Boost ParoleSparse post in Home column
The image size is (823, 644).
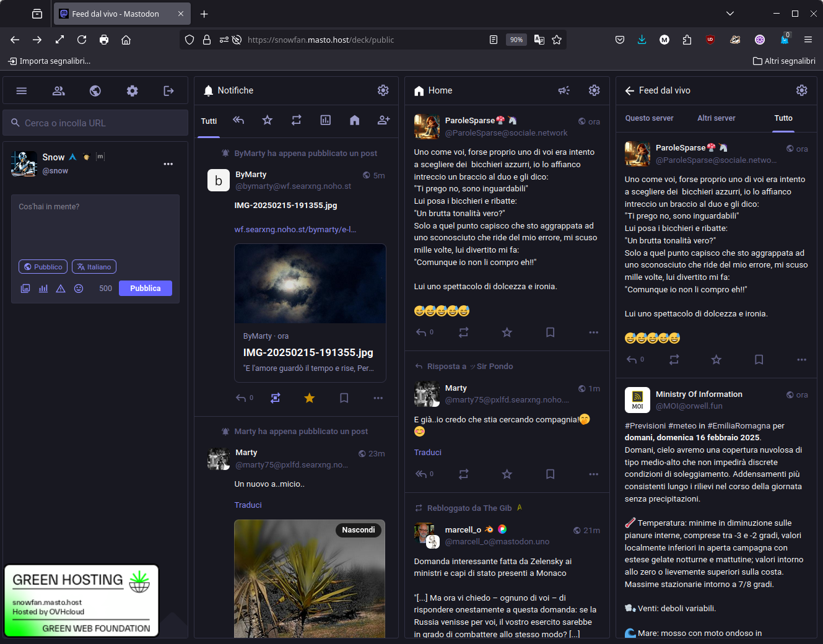[x=464, y=333]
